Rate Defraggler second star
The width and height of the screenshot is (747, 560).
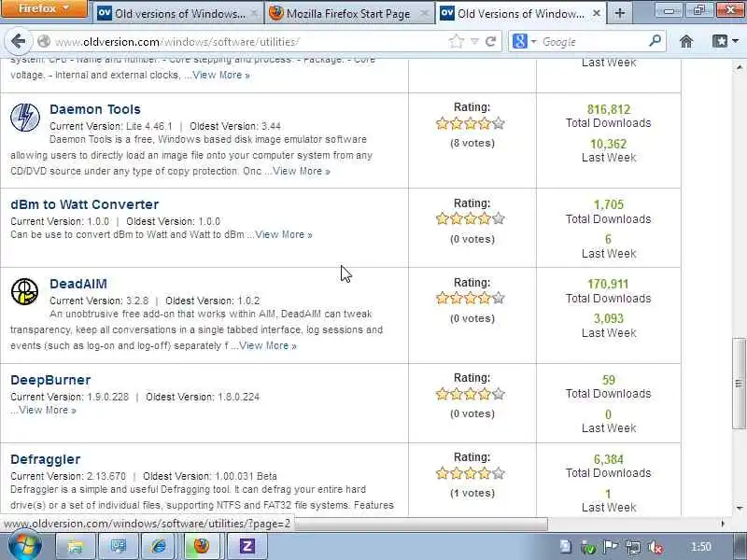tap(457, 473)
